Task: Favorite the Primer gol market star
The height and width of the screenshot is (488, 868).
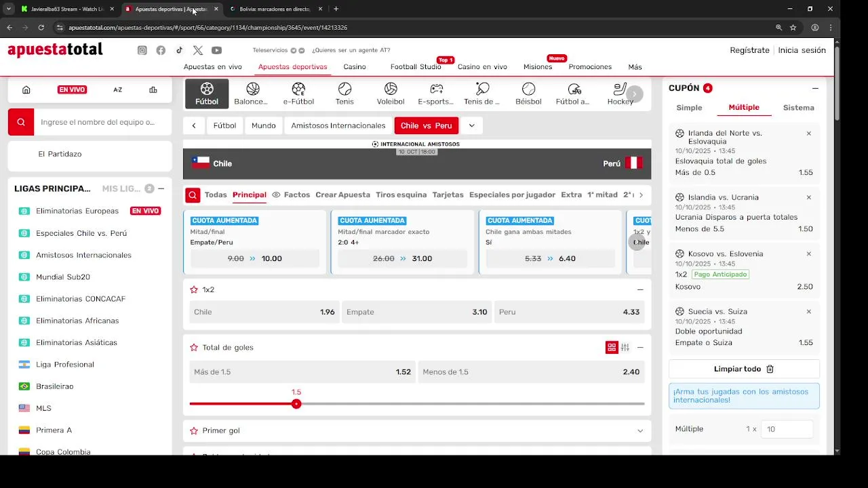Action: tap(194, 430)
